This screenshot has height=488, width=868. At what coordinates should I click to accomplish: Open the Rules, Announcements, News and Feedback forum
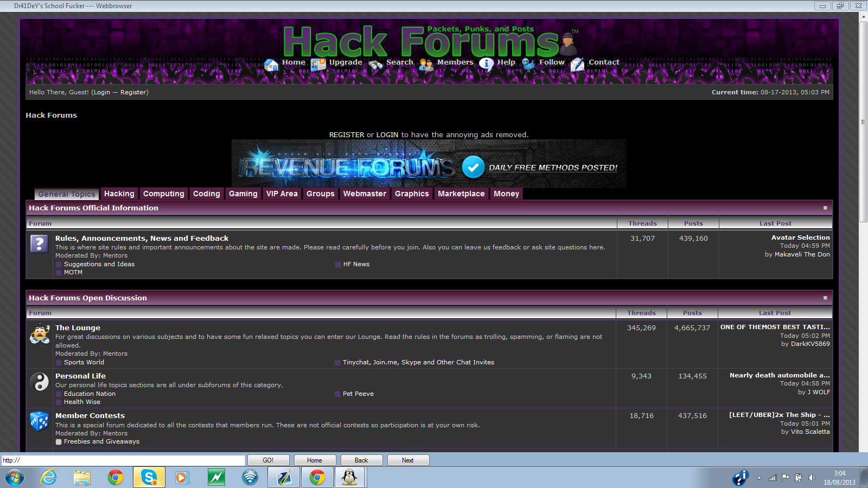click(x=142, y=238)
